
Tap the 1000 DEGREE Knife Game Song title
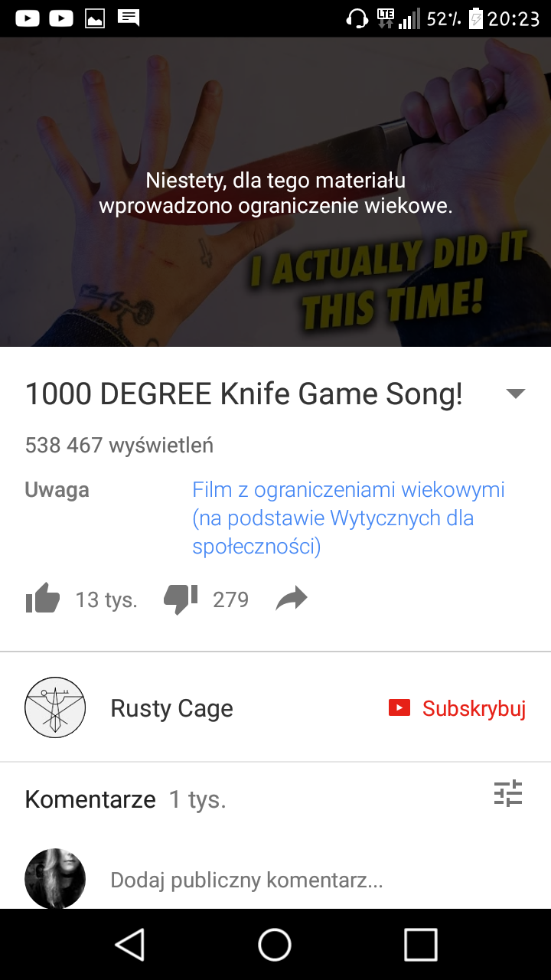[x=244, y=394]
